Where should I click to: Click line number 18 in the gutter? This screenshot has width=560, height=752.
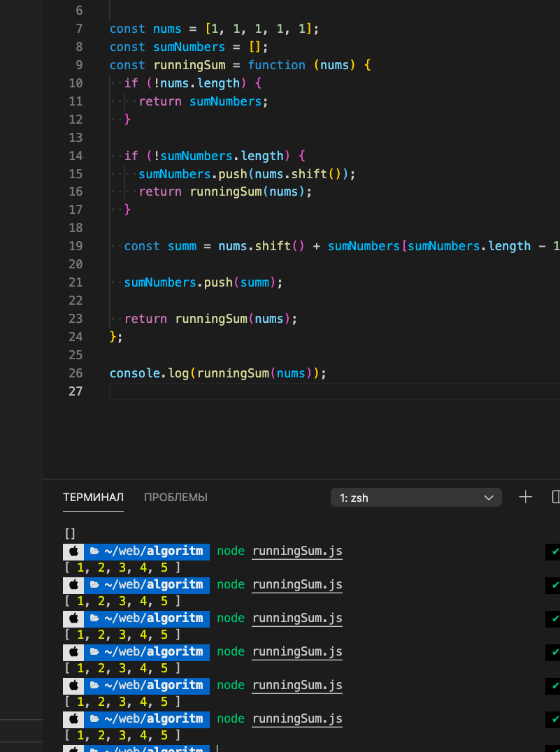click(x=76, y=229)
